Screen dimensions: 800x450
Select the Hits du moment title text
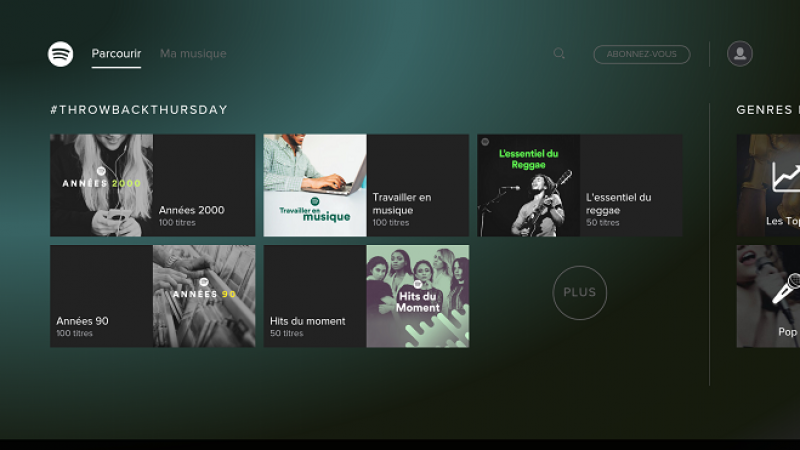[x=307, y=321]
